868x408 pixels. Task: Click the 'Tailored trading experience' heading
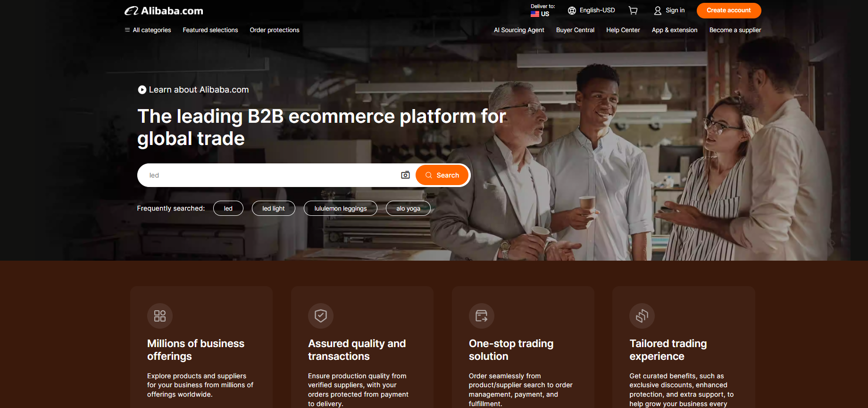coord(668,350)
